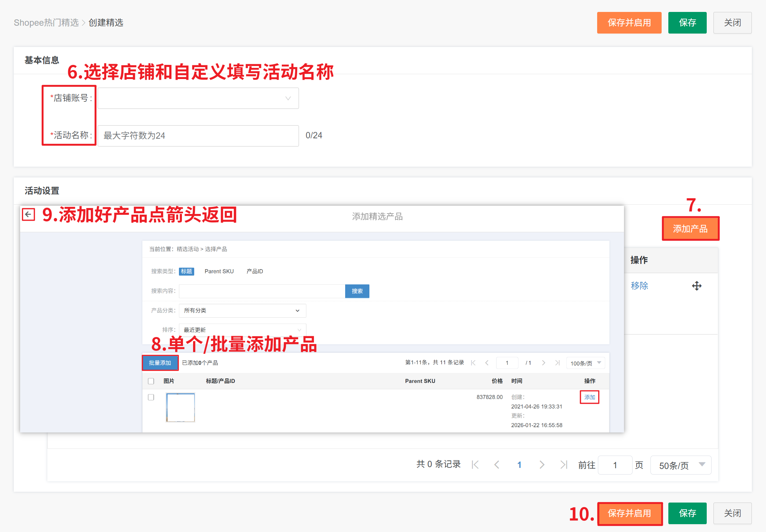The width and height of the screenshot is (766, 532).
Task: Click last page arrow in product list
Action: (x=557, y=363)
